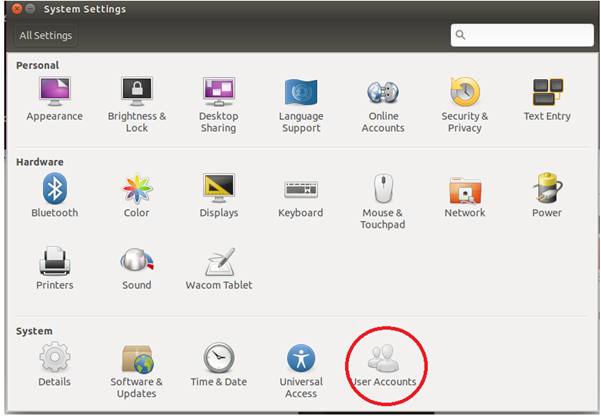Viewport: 601px width, 418px height.
Task: Open User Accounts settings
Action: pos(384,364)
